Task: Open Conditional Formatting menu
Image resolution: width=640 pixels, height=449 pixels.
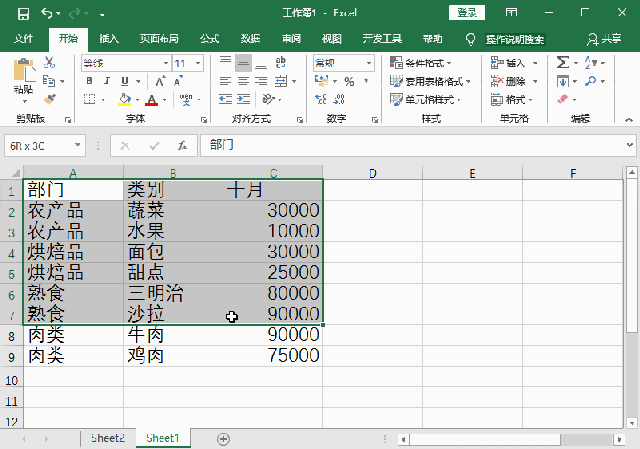Action: click(x=420, y=63)
